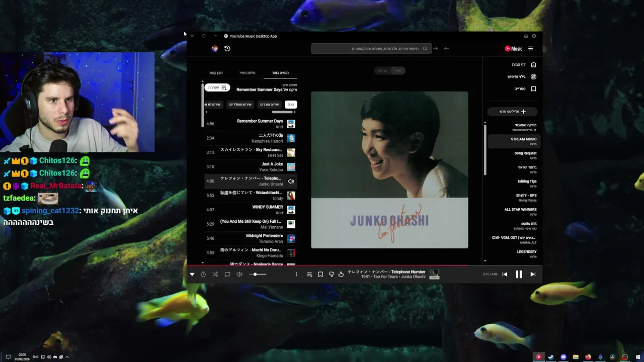
Task: Toggle shuffle mode
Action: click(215, 275)
